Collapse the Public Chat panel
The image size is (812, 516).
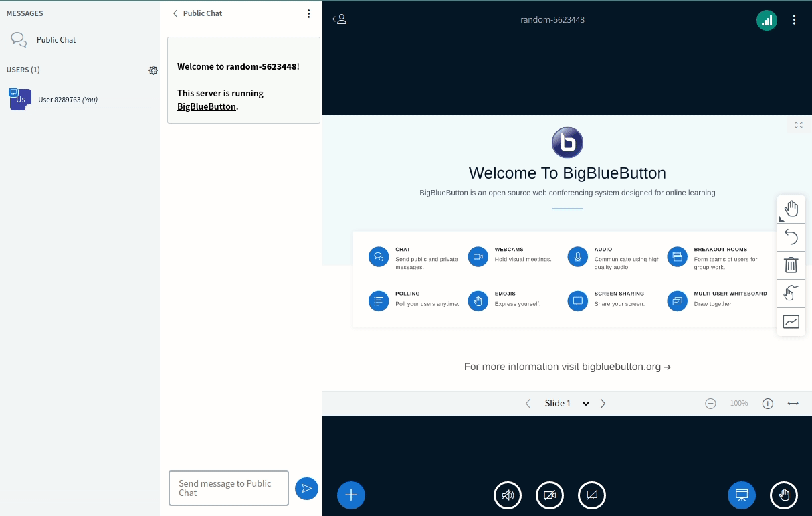(175, 13)
